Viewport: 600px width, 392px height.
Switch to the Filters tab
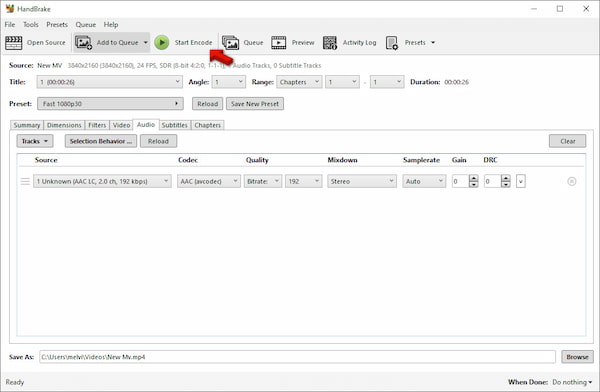97,125
